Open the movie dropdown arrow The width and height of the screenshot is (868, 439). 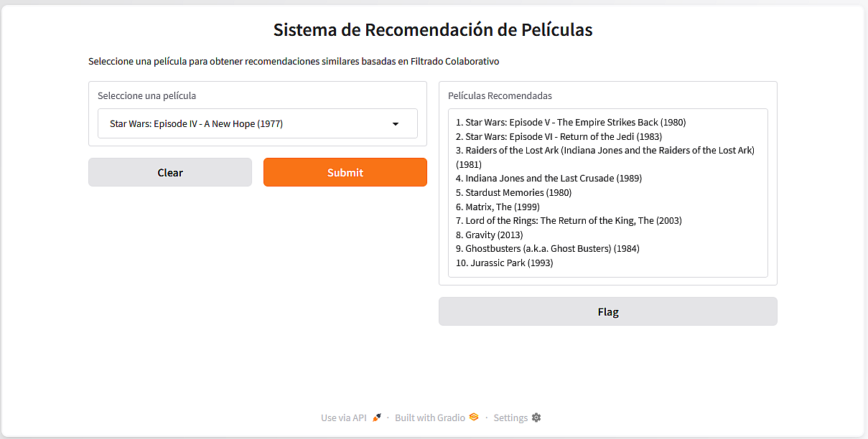tap(396, 123)
